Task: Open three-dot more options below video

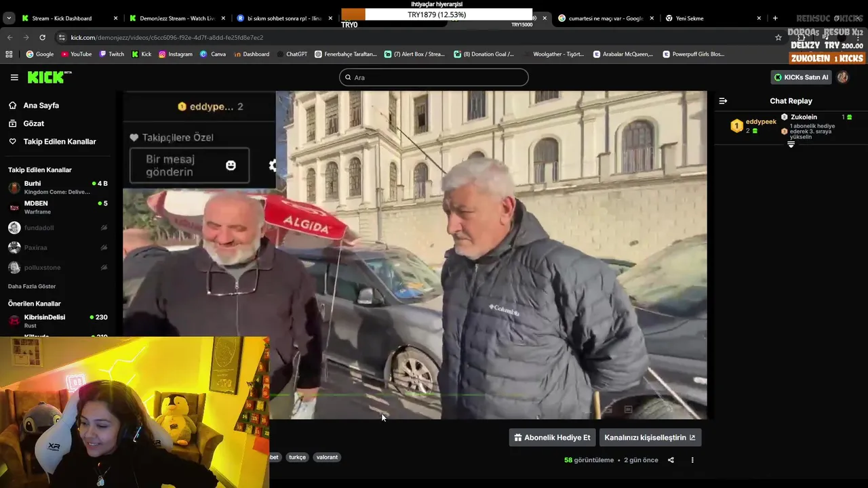Action: [692, 460]
